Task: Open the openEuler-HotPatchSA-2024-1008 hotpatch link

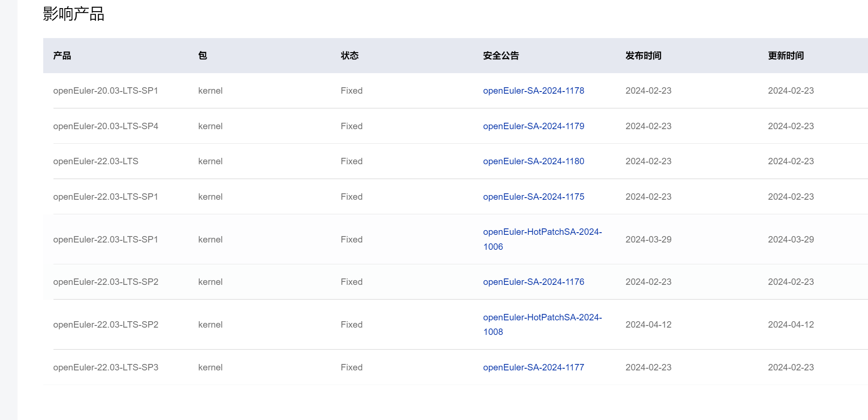Action: click(x=542, y=318)
